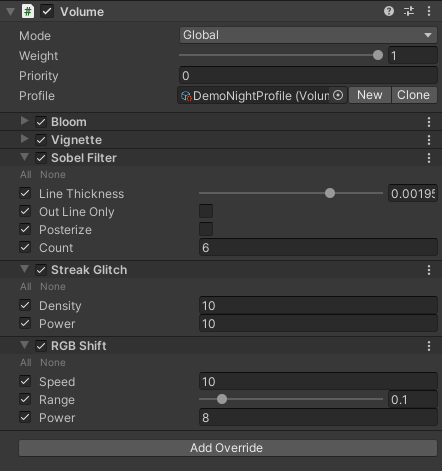Select None under RGB Shift

(53, 363)
